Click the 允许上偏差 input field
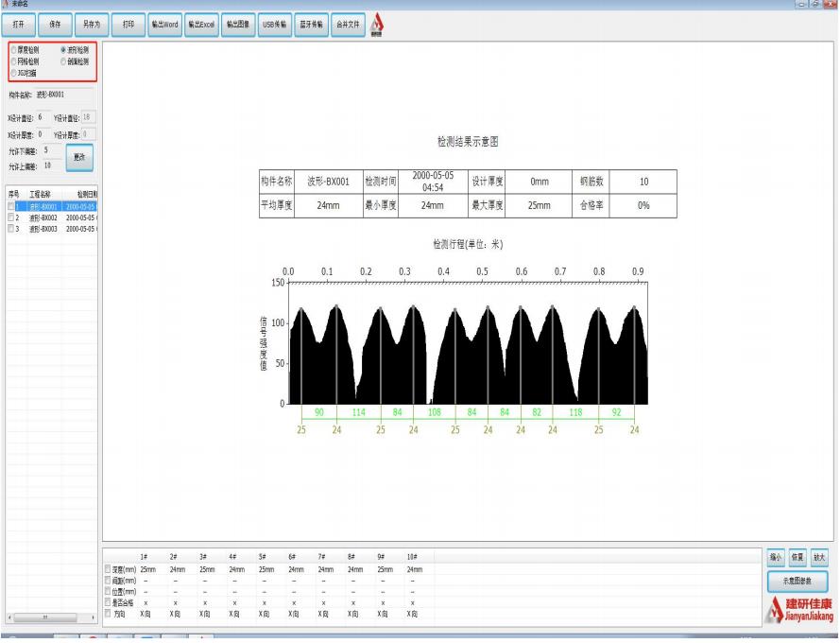 [47, 165]
